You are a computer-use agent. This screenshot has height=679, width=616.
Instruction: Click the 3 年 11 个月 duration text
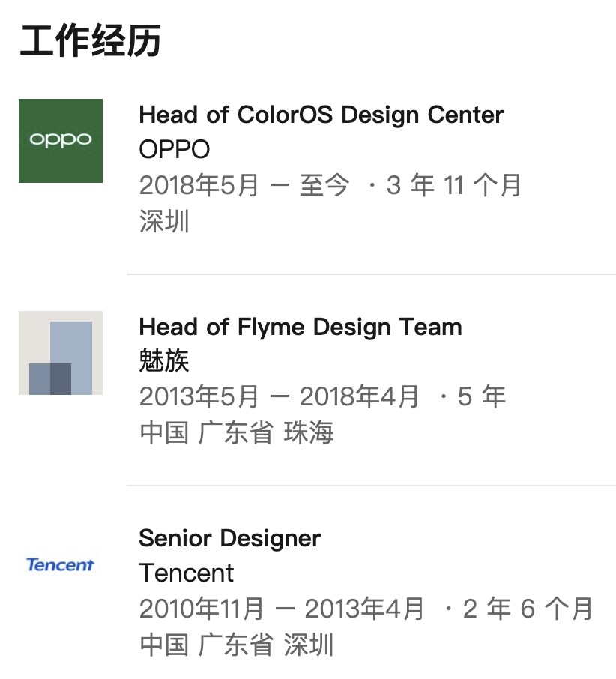pos(453,185)
